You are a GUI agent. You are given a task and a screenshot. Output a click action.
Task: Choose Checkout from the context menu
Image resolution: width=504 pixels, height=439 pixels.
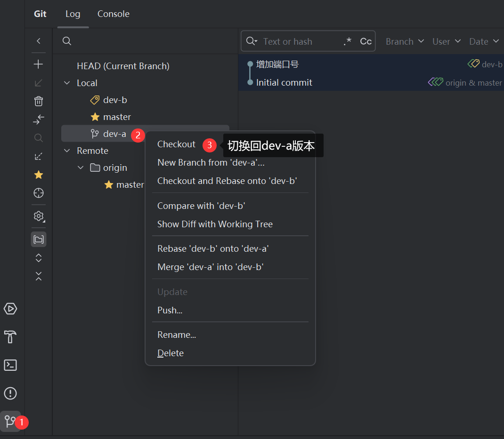176,144
